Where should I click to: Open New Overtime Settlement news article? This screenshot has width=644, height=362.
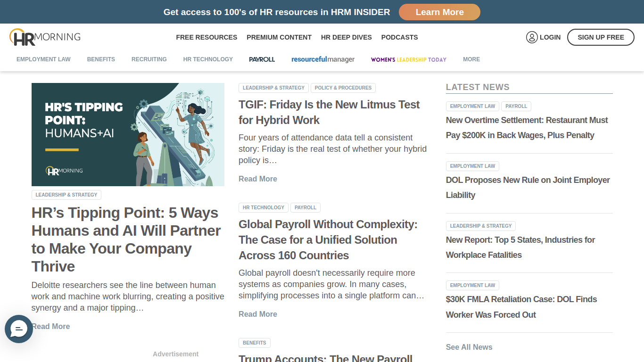(x=527, y=128)
